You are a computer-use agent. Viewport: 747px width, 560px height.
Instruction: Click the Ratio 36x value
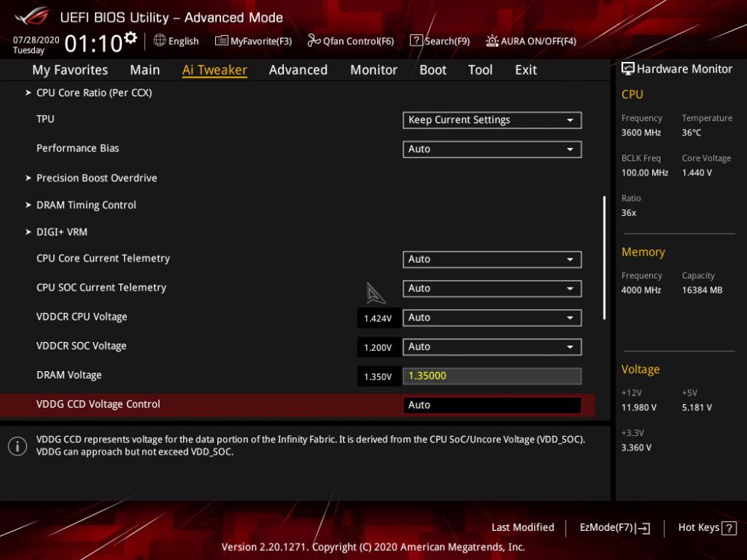tap(629, 213)
